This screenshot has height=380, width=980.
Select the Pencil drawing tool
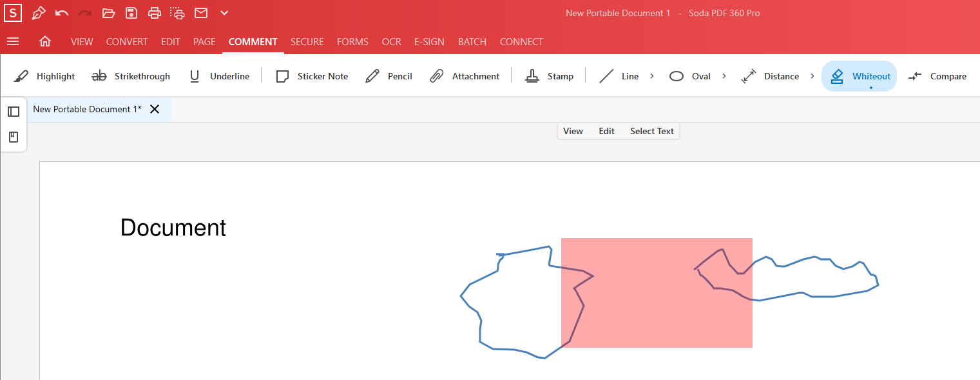click(x=389, y=76)
